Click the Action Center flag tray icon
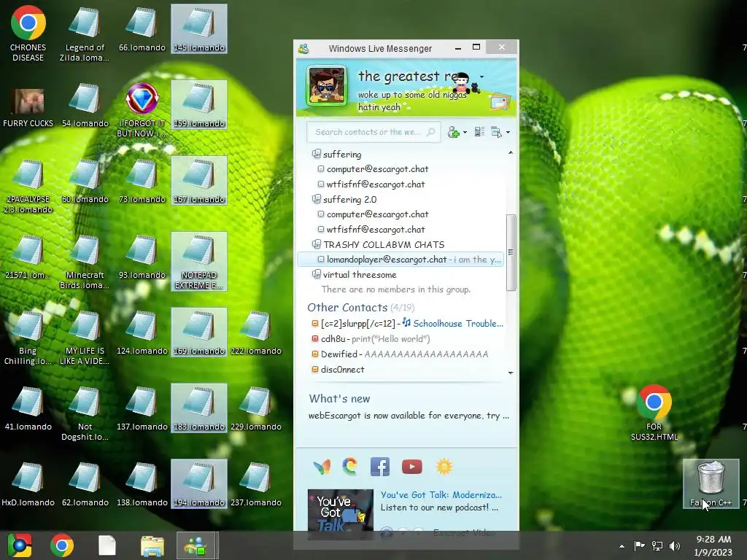The width and height of the screenshot is (747, 560). point(639,545)
